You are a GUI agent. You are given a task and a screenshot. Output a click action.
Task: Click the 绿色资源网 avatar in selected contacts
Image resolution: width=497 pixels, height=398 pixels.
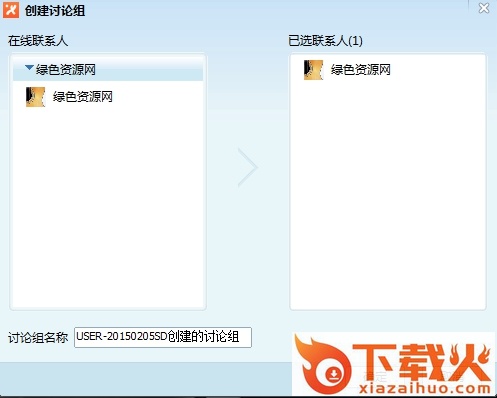(313, 70)
